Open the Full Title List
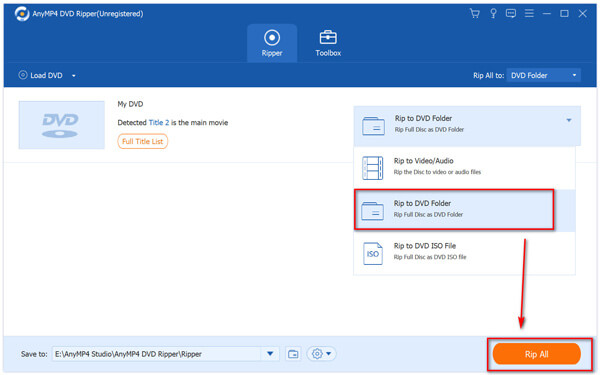Screen dimensions: 600x375 142,141
